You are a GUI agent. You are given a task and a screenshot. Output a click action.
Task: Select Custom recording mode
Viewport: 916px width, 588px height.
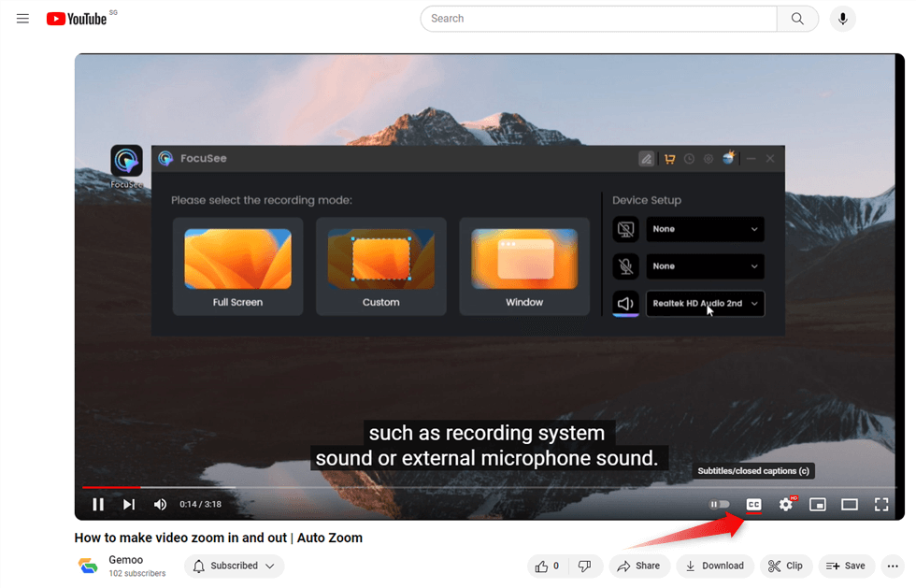(x=381, y=266)
